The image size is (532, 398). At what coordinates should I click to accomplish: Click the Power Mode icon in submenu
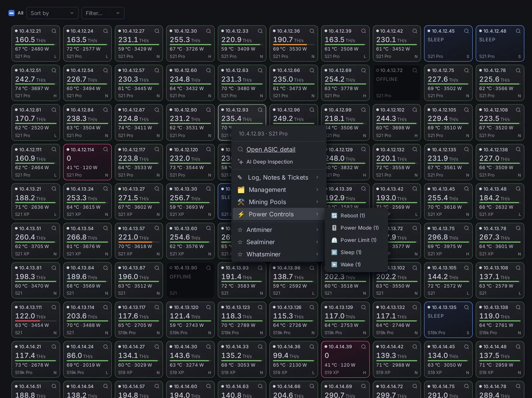[x=334, y=228]
